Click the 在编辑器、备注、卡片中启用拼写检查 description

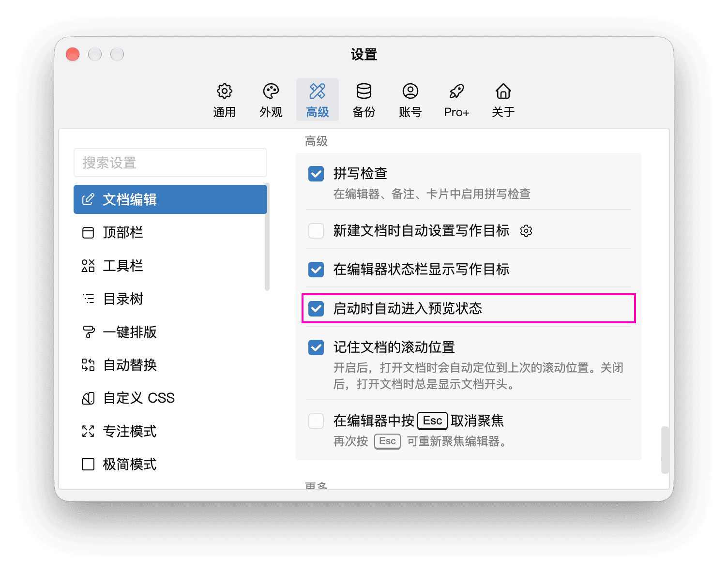coord(432,194)
